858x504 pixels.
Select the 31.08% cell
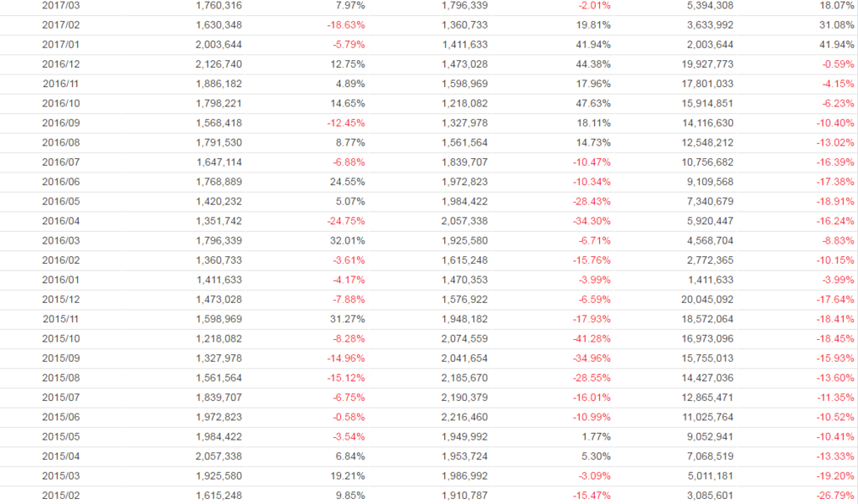click(x=837, y=25)
